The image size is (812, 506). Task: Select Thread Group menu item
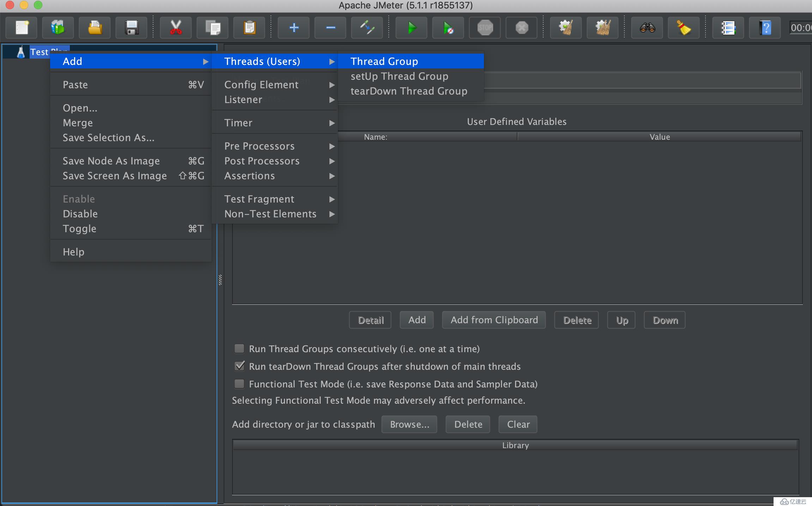click(384, 61)
